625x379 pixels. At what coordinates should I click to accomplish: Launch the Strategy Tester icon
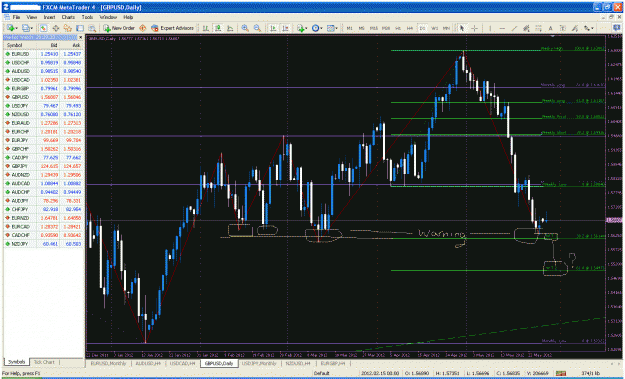92,28
